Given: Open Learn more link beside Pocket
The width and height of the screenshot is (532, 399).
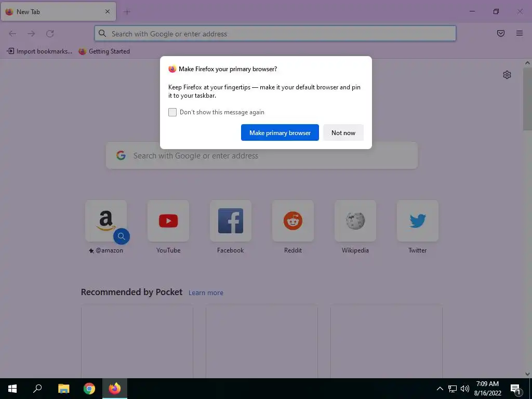Looking at the screenshot, I should [206, 293].
